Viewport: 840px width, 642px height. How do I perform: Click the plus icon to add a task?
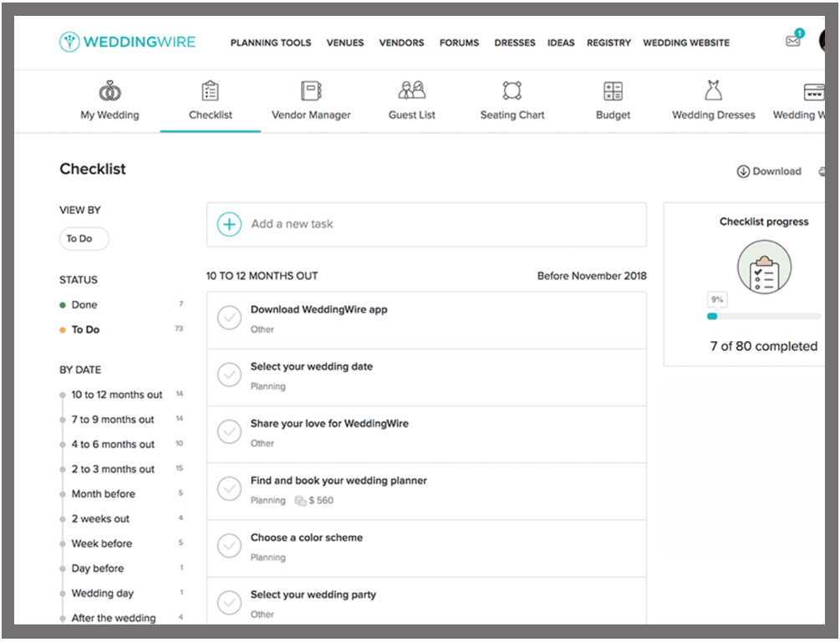(229, 224)
